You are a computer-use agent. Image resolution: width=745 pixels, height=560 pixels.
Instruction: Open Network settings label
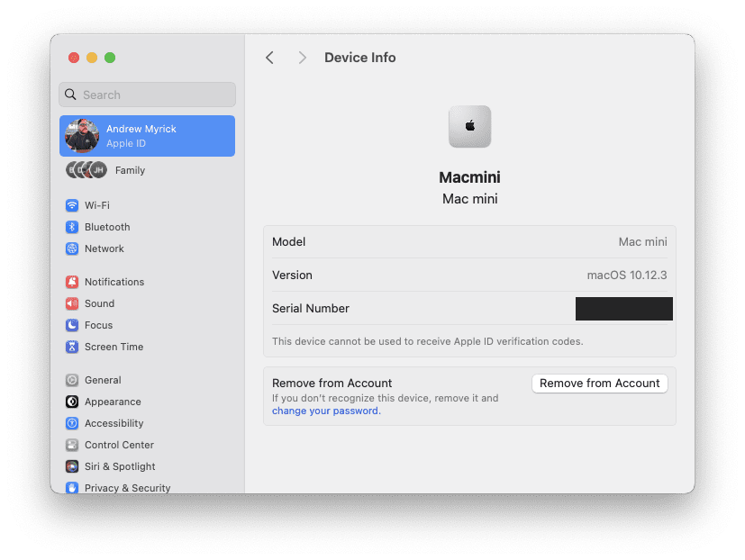tap(104, 248)
